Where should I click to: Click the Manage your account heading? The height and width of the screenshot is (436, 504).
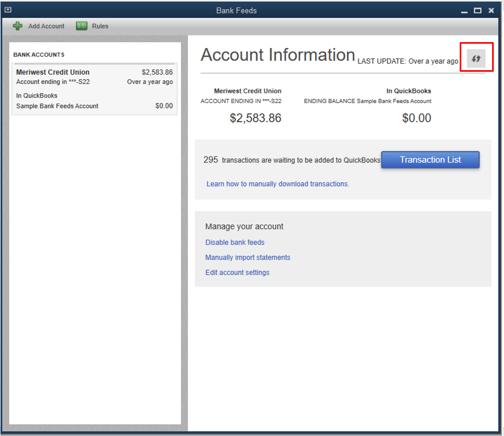tap(244, 227)
